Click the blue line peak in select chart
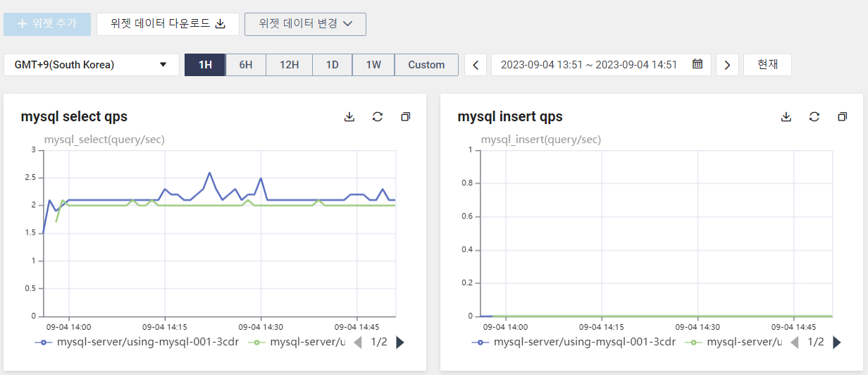The image size is (868, 375). click(209, 173)
